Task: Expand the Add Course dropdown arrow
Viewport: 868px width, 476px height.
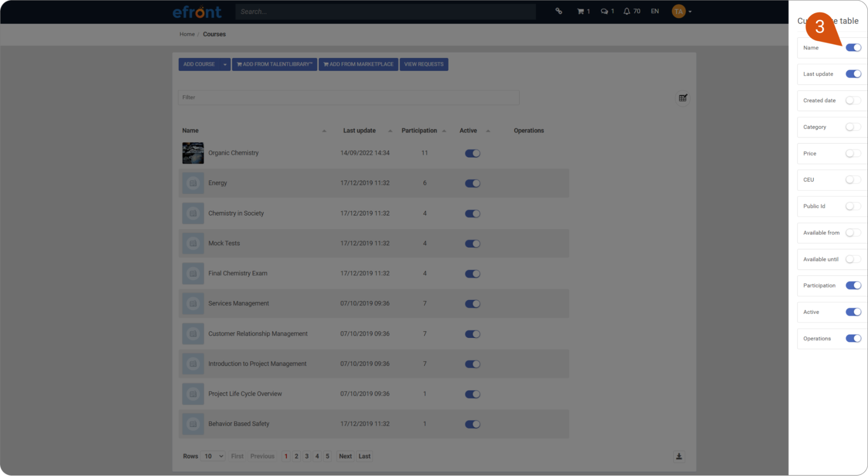Action: pos(225,64)
